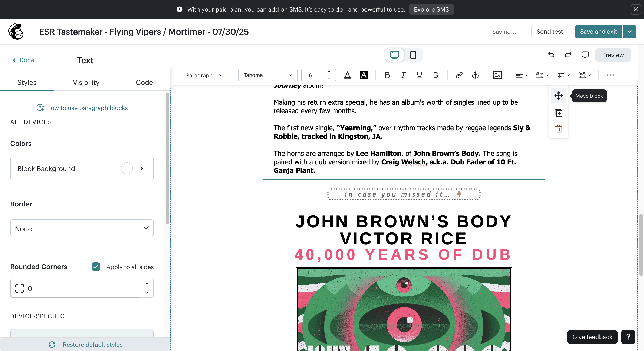Toggle bold formatting

pos(387,75)
